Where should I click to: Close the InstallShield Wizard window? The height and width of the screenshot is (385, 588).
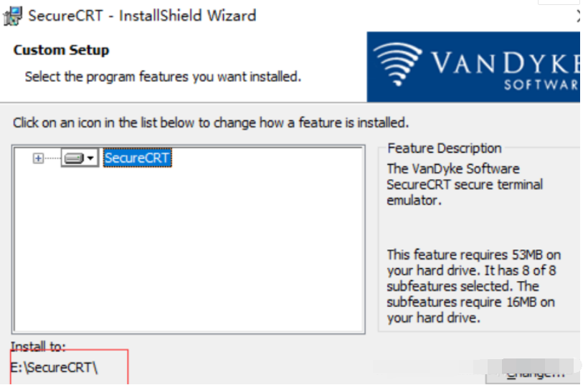point(581,16)
